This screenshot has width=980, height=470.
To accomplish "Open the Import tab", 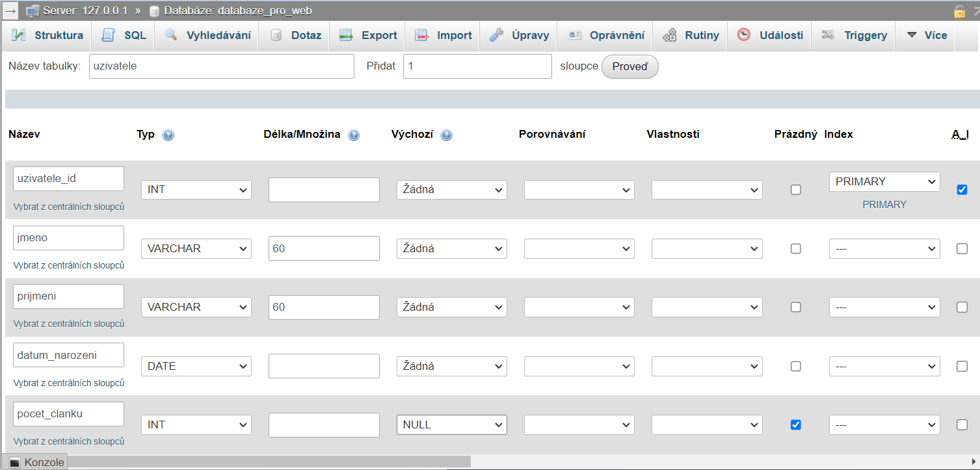I will pyautogui.click(x=444, y=35).
